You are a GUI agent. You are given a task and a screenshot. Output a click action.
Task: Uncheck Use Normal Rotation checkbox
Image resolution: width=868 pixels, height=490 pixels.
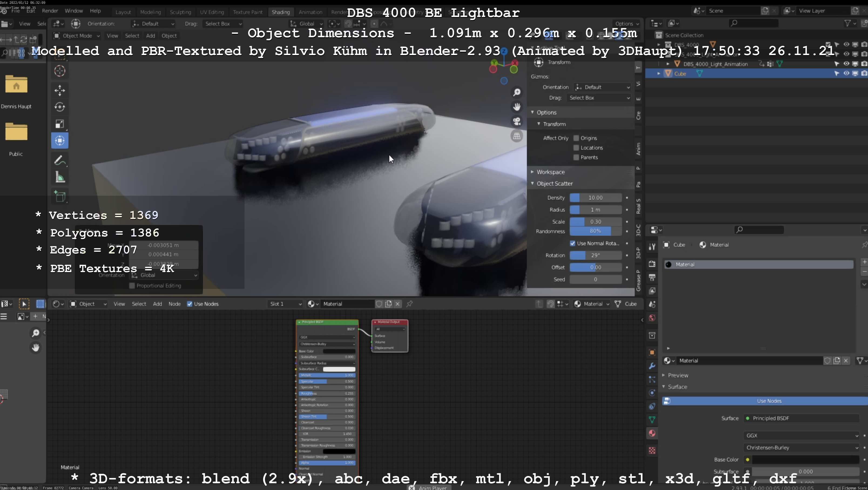tap(572, 243)
